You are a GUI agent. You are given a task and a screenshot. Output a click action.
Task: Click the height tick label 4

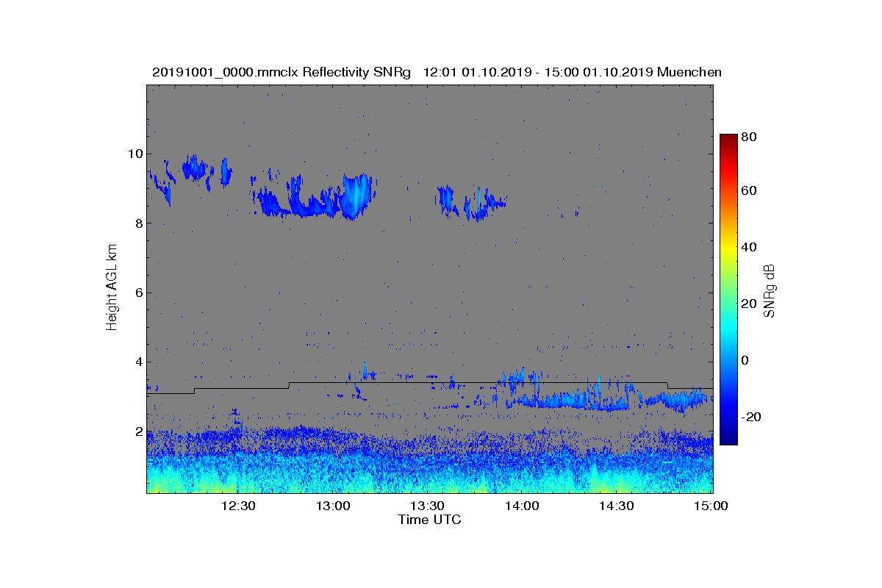(138, 362)
